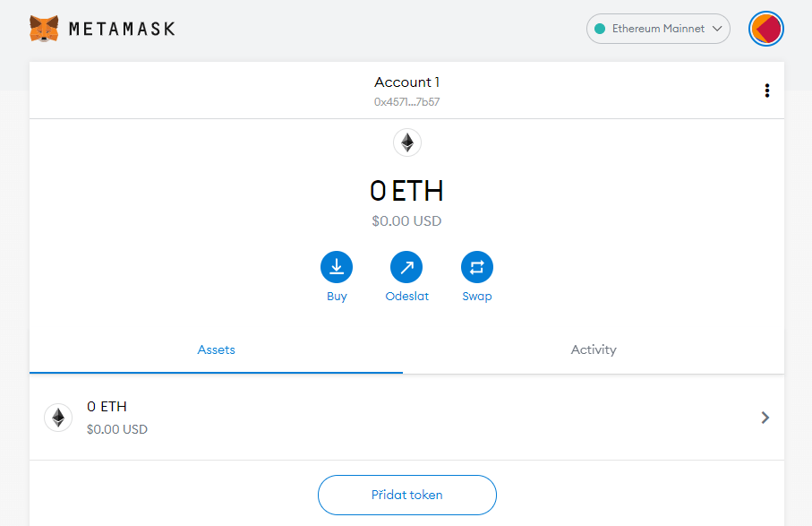Click the Account 1 name label
Image resolution: width=812 pixels, height=526 pixels.
click(x=406, y=82)
